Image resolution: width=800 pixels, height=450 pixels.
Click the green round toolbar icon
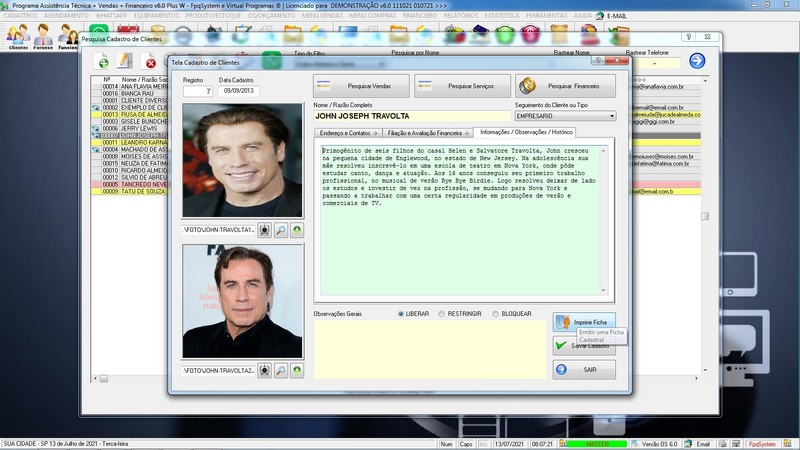tap(505, 35)
